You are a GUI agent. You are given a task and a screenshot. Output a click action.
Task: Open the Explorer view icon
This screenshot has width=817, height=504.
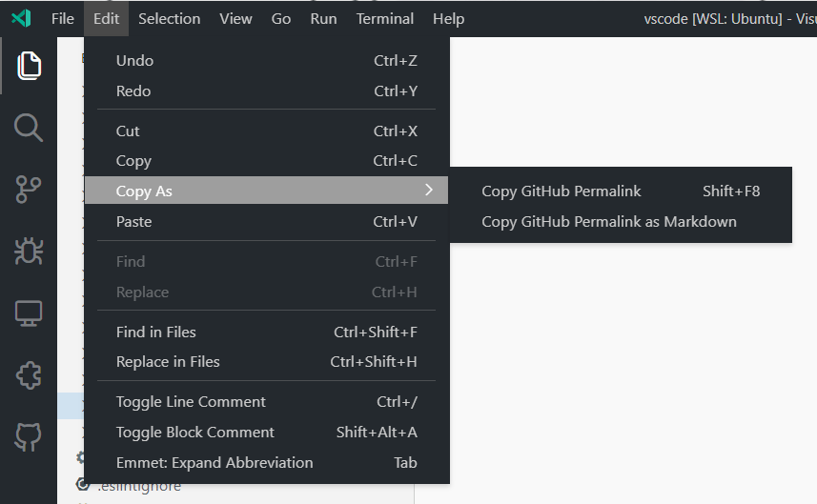tap(29, 65)
